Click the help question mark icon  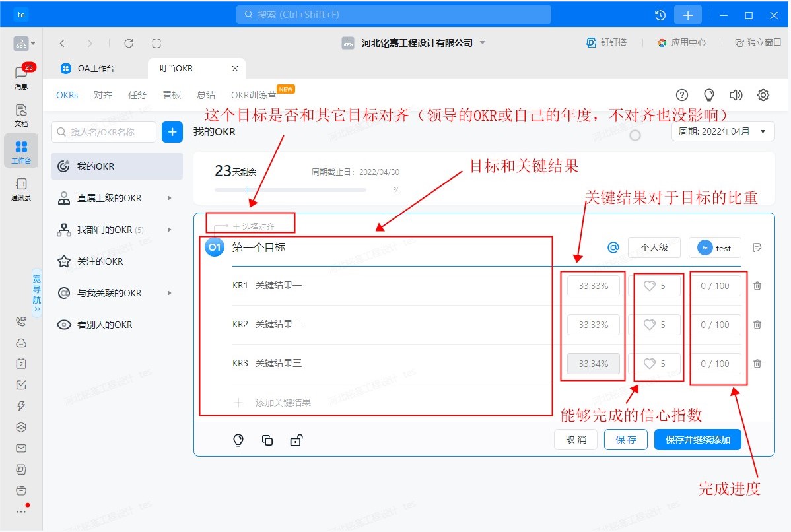tap(682, 95)
